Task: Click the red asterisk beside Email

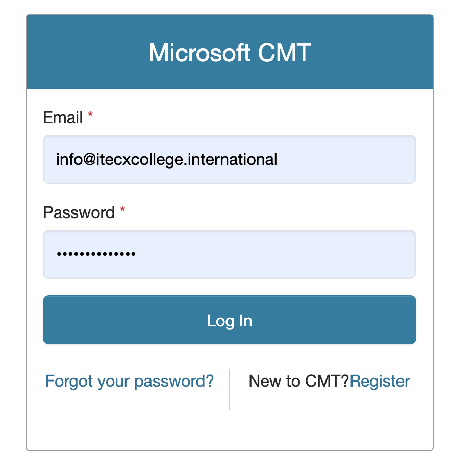Action: click(90, 117)
